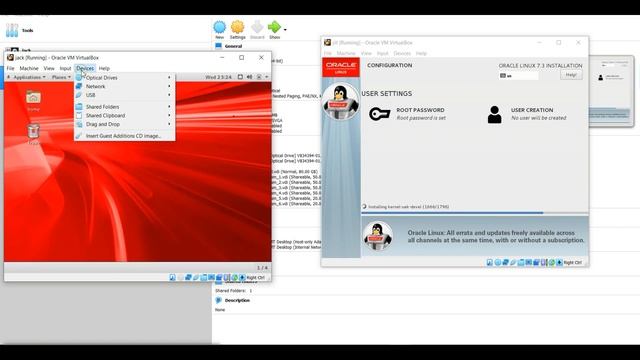Open Tools in VirtualBox Manager

[20, 30]
